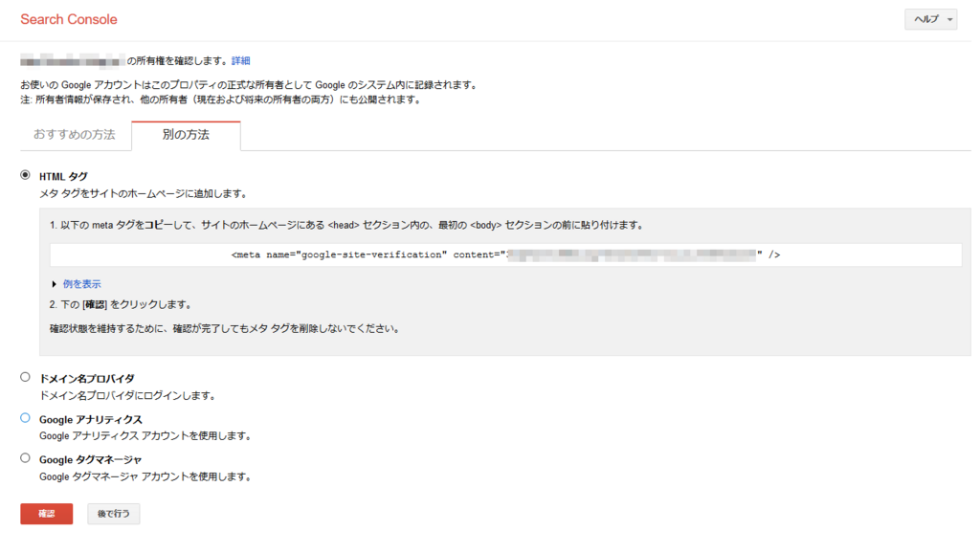The image size is (980, 553).
Task: Click the blurred site URL before の所有権を確認します
Action: pyautogui.click(x=72, y=60)
